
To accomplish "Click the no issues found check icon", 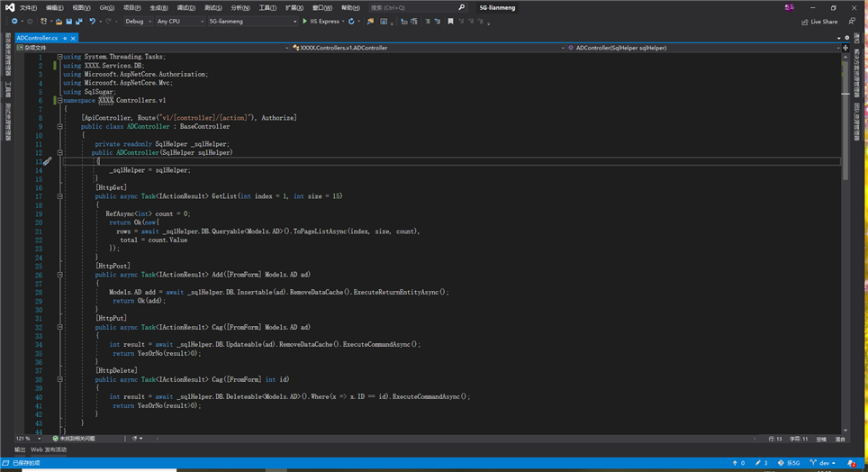I will [x=55, y=438].
